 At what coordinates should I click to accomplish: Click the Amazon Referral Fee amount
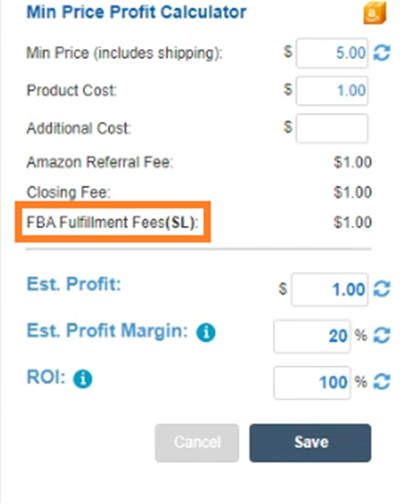[353, 162]
